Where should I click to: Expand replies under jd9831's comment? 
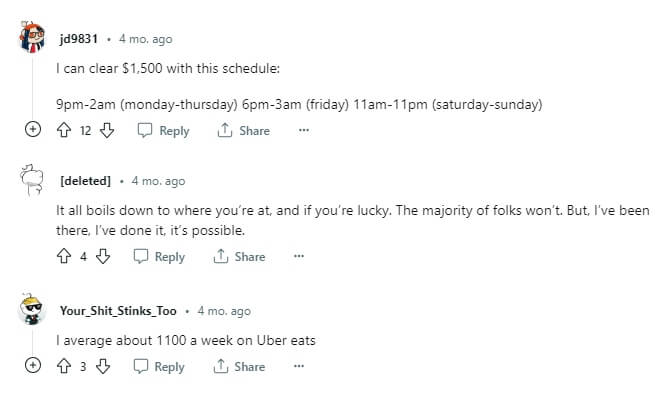(x=33, y=129)
